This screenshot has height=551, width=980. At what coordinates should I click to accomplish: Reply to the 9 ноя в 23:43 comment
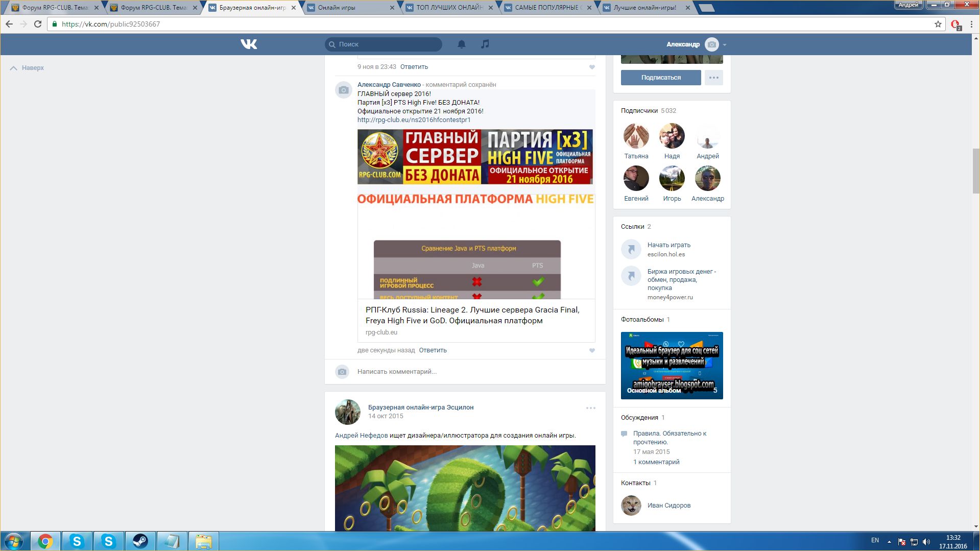coord(414,67)
